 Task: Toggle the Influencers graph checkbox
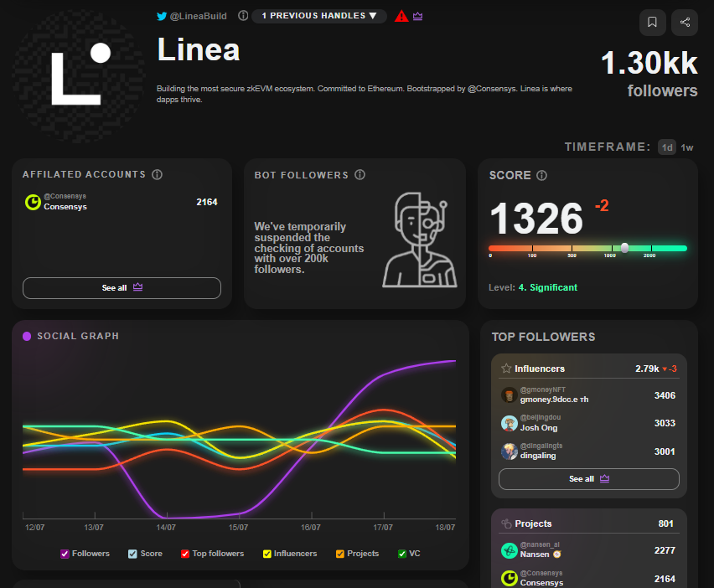tap(266, 554)
